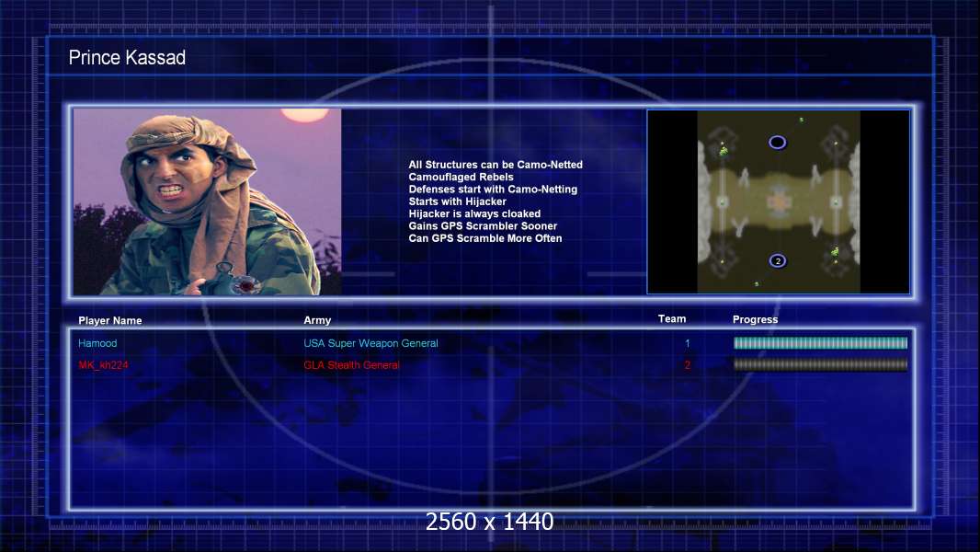
Task: Click the Prince Kassad general portrait
Action: pos(208,201)
